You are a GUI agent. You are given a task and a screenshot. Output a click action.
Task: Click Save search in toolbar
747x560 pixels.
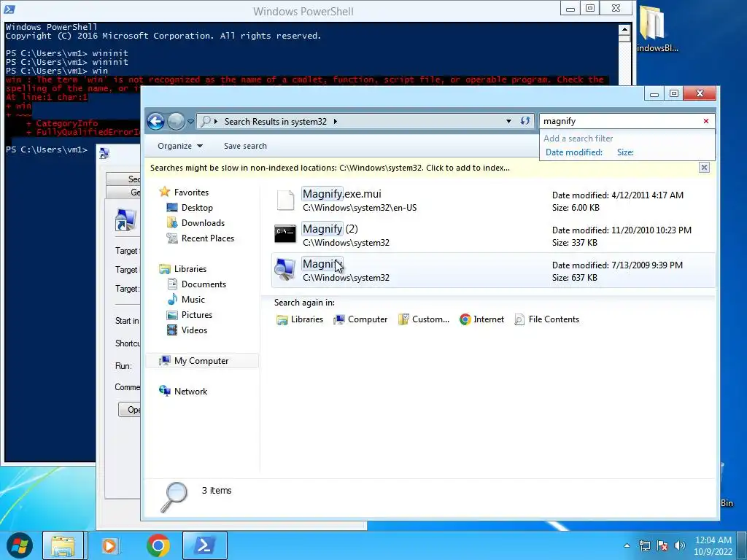[x=245, y=146]
